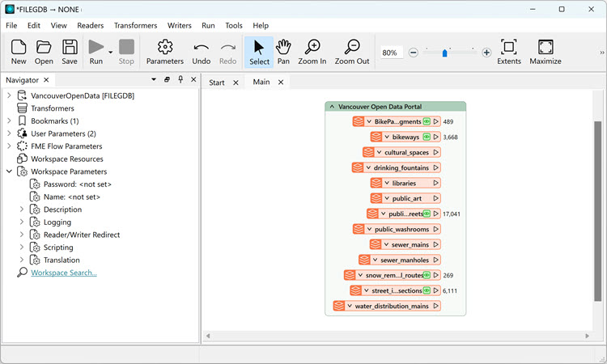
Task: Choose the Zoom In magnifier tool
Action: (312, 52)
